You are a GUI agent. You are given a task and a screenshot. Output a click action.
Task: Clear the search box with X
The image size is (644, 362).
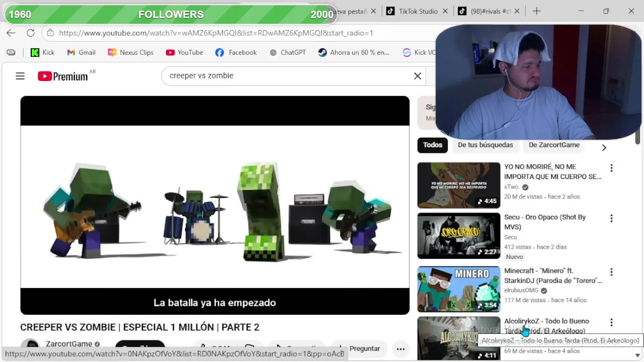coord(418,76)
